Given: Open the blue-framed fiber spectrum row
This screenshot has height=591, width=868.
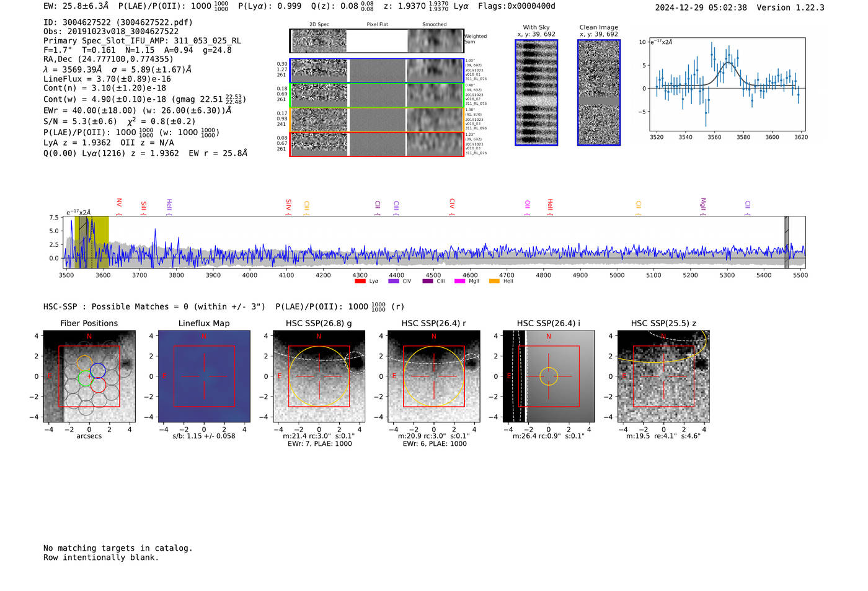Looking at the screenshot, I should (377, 71).
